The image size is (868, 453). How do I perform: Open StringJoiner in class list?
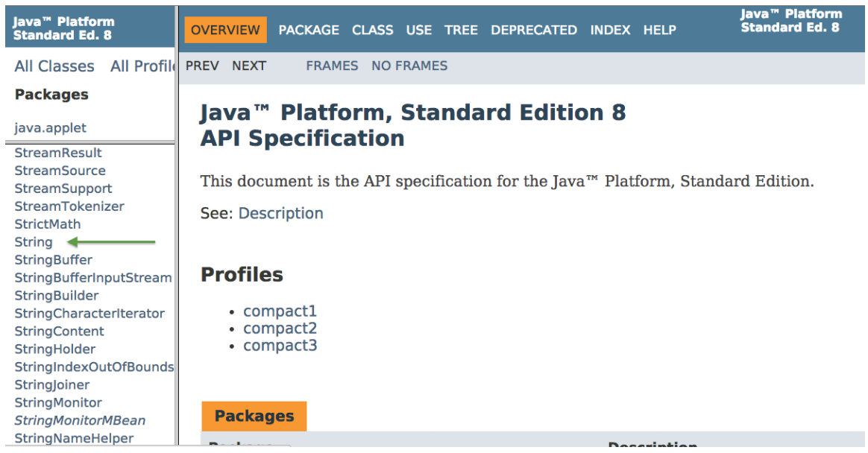click(52, 385)
